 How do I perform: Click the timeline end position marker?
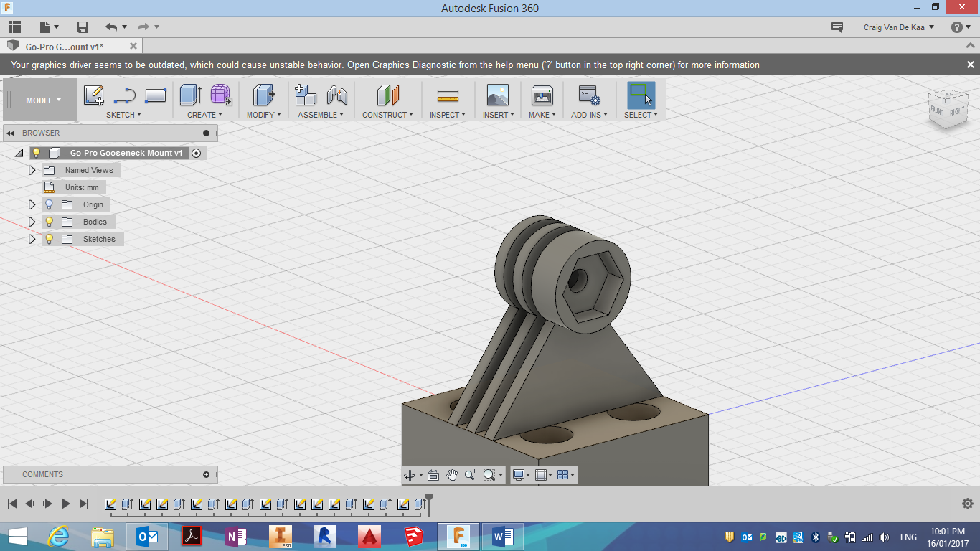429,504
